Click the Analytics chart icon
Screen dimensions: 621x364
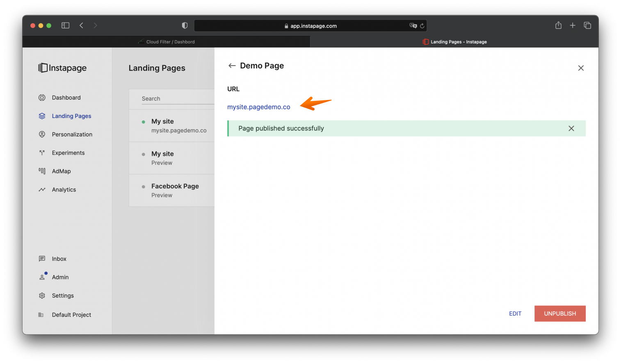click(x=42, y=189)
